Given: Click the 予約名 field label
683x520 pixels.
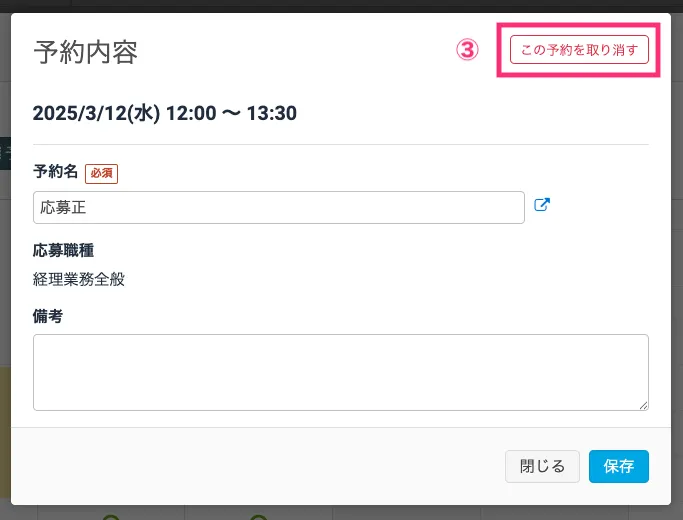Looking at the screenshot, I should pos(55,172).
